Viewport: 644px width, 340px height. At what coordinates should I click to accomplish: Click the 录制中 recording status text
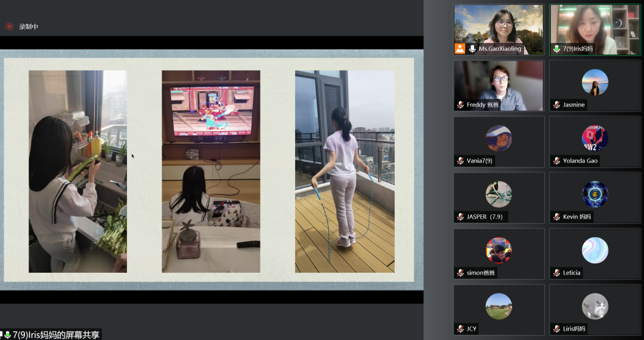[29, 27]
